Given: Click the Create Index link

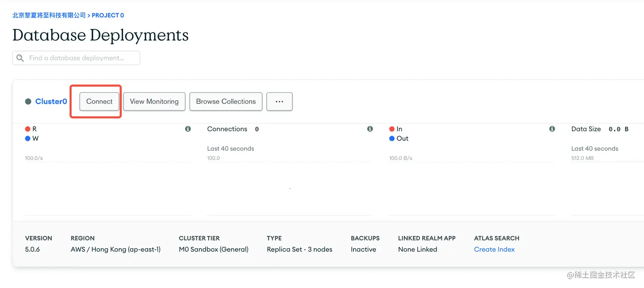Looking at the screenshot, I should (x=494, y=249).
